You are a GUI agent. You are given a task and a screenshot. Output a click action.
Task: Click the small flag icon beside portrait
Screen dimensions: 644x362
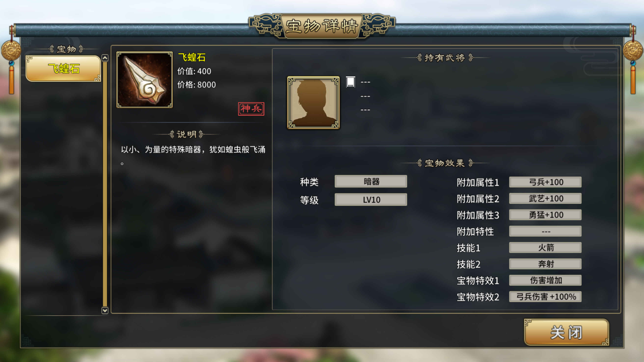[351, 82]
